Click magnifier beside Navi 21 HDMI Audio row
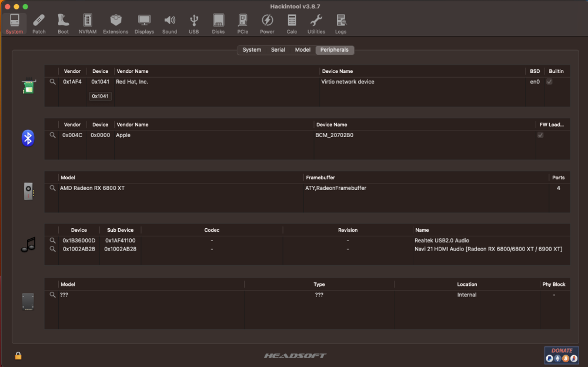588x367 pixels. pos(52,249)
